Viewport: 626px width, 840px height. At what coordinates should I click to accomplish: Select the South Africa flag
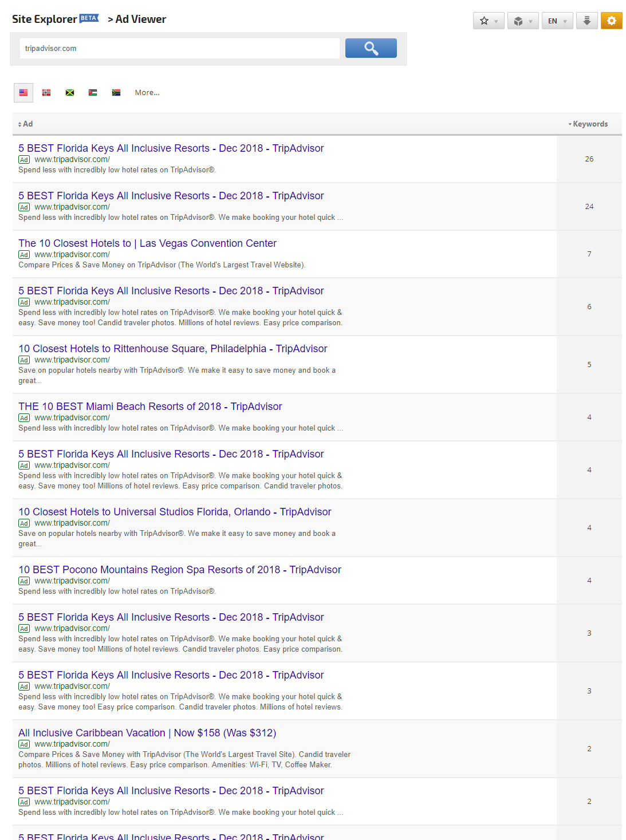pyautogui.click(x=116, y=92)
